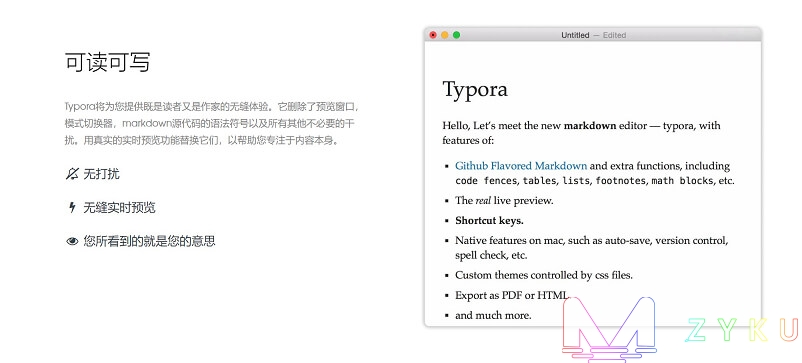Click Custom themes controlled by css files
Viewport: 802px width, 363px height.
(544, 275)
